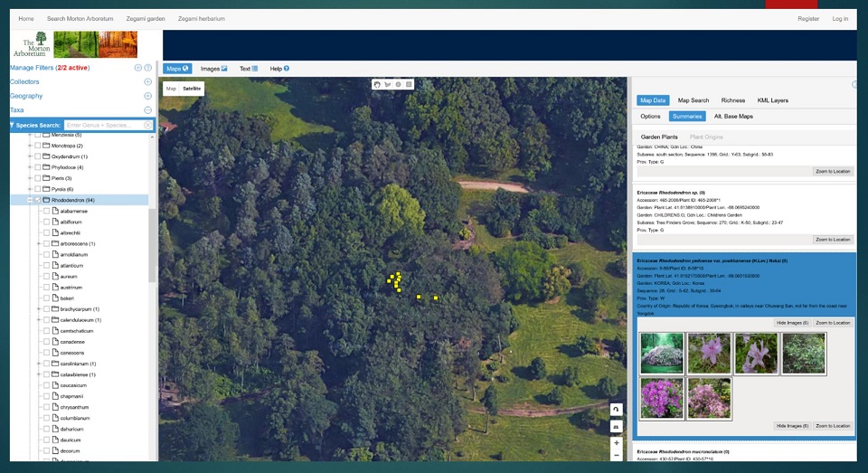The image size is (868, 473).
Task: Open the Richness tab
Action: tap(733, 100)
